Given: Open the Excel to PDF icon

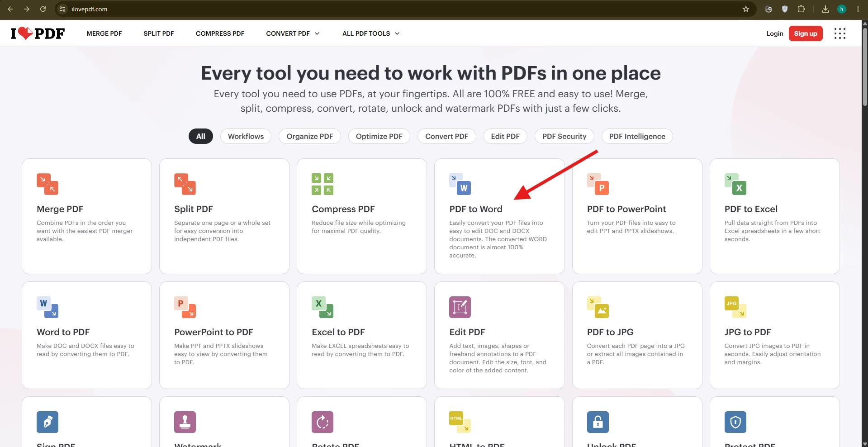Looking at the screenshot, I should point(323,307).
